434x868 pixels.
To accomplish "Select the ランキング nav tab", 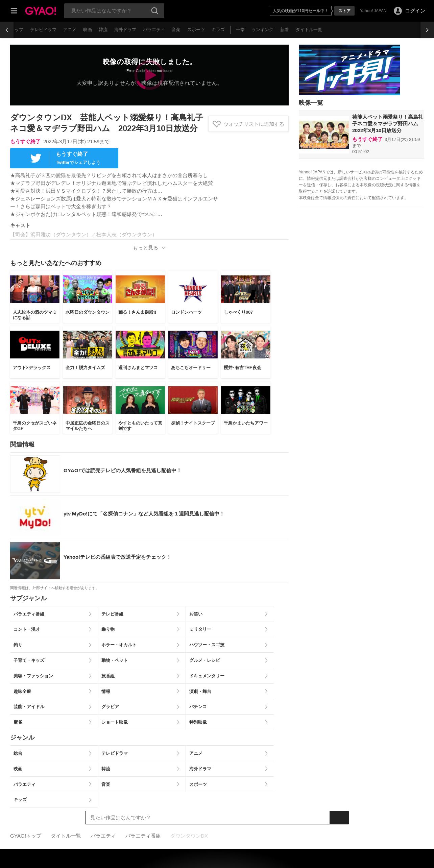I will [262, 30].
